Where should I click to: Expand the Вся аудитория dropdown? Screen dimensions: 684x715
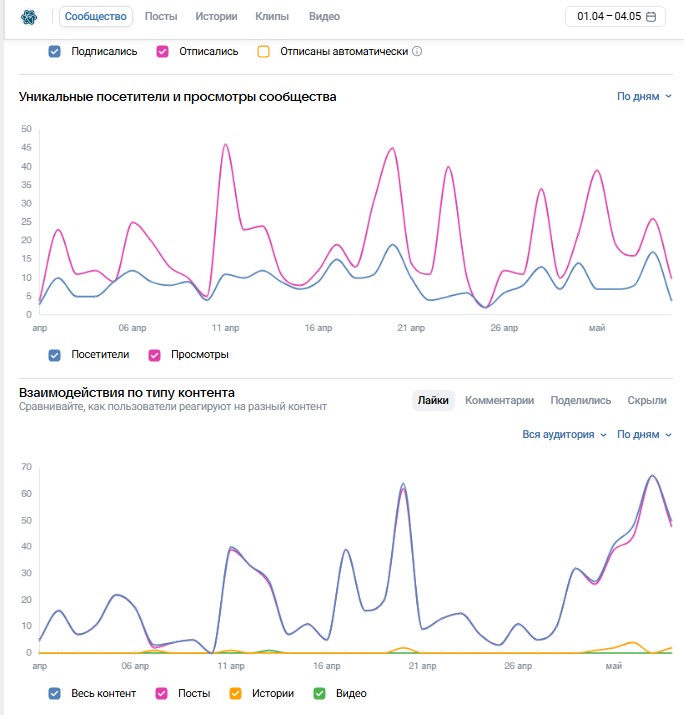point(564,435)
